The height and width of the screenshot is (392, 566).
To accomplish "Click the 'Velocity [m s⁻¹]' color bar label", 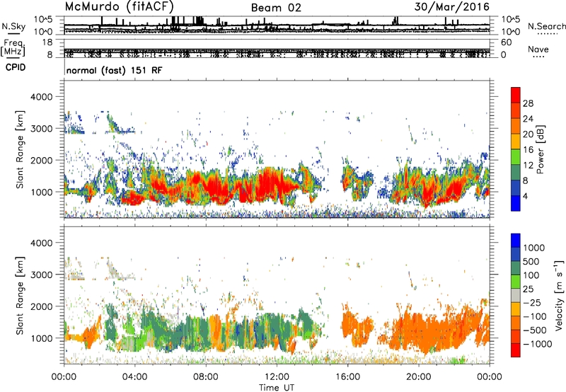I will tap(560, 295).
